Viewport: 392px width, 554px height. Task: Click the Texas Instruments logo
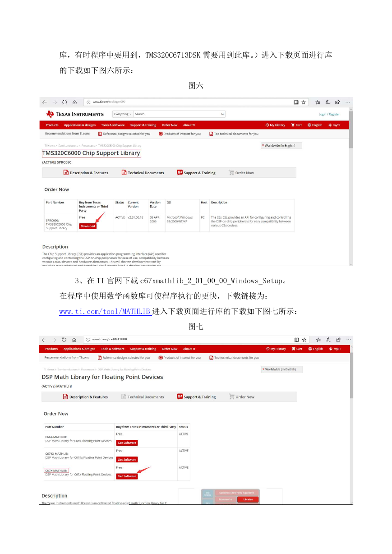[75, 114]
